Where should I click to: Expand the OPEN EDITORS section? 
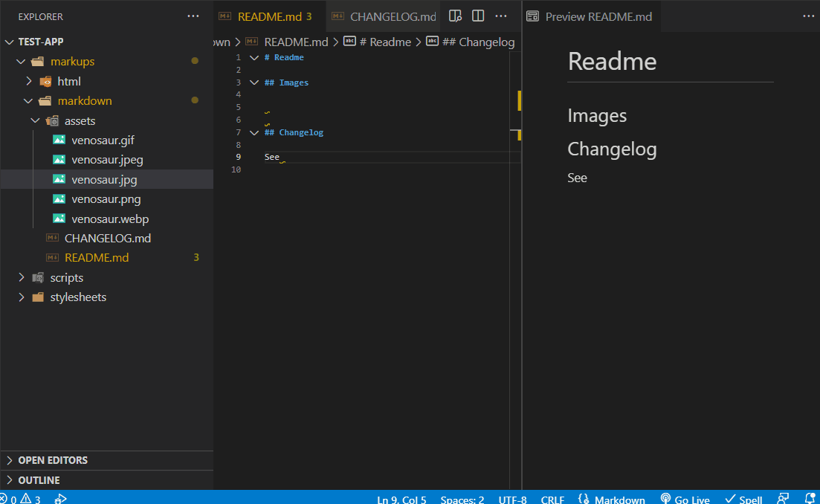tap(54, 460)
